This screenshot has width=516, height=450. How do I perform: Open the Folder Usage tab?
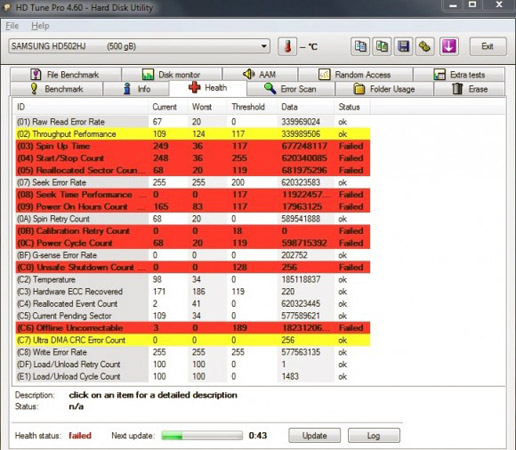[384, 89]
